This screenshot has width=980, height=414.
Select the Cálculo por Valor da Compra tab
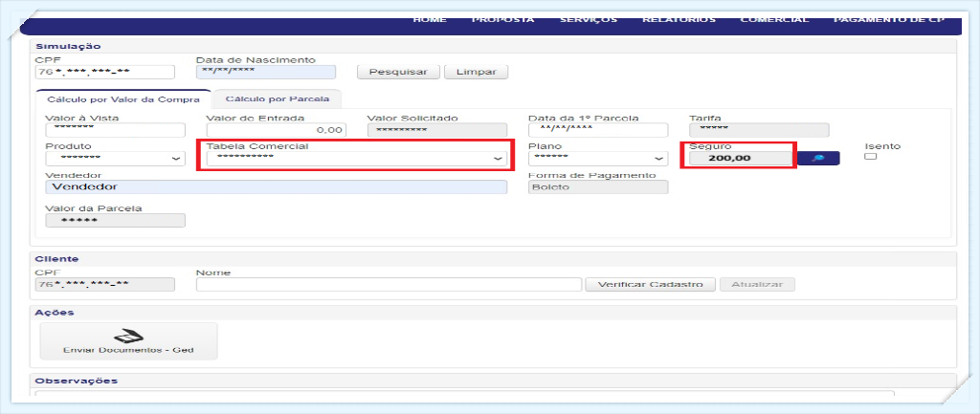click(x=123, y=98)
